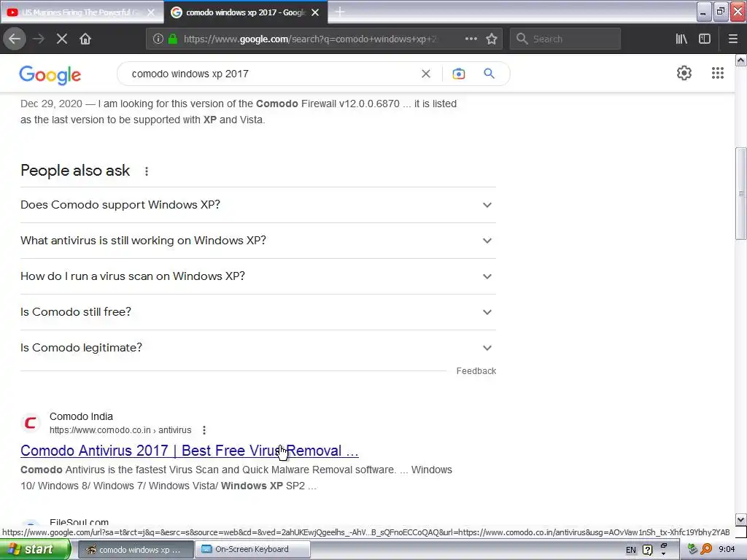Stop page loading with the X button
The width and height of the screenshot is (747, 560).
[x=62, y=39]
